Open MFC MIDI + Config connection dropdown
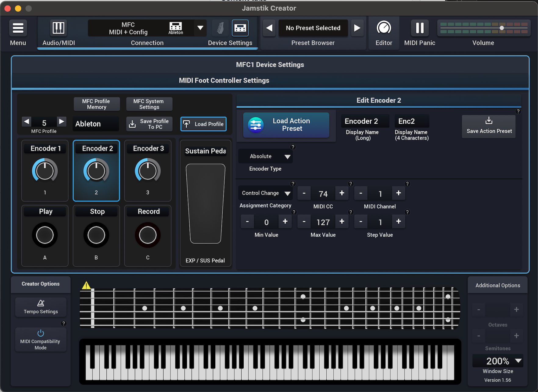 200,28
